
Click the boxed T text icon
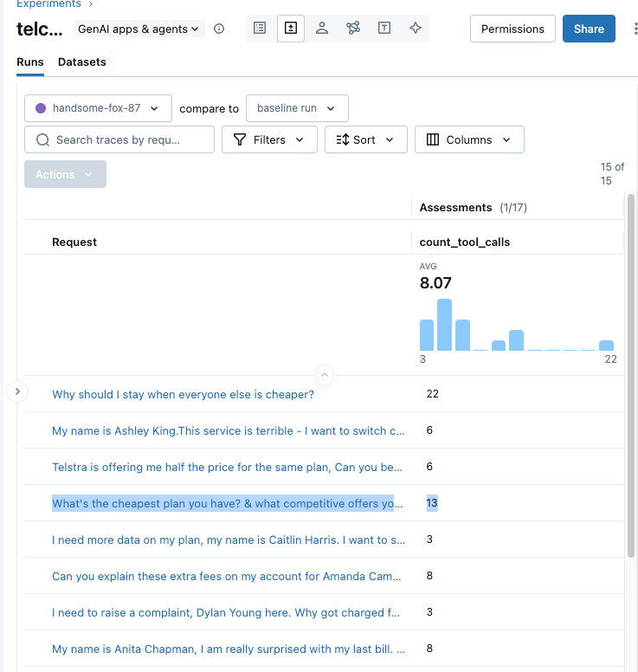384,29
